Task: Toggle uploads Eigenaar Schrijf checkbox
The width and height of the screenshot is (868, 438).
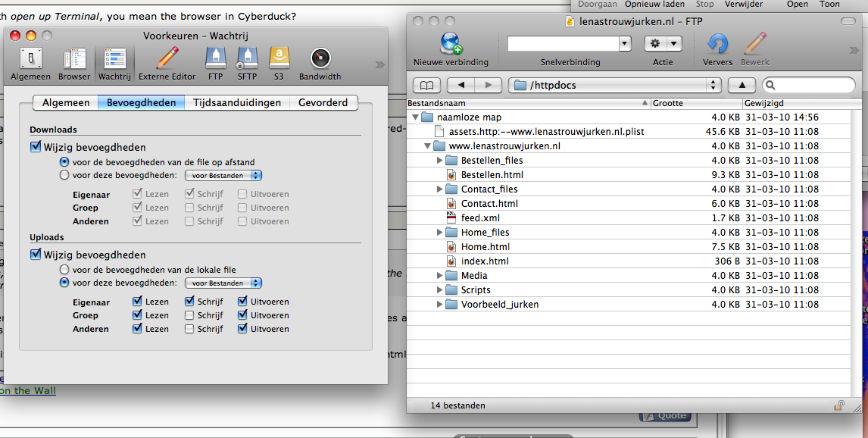Action: pos(189,302)
